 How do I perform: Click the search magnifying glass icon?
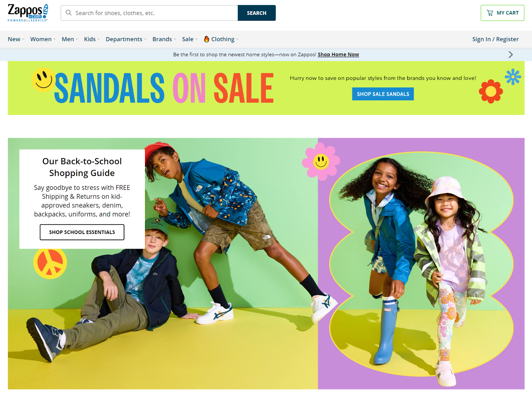tap(68, 13)
